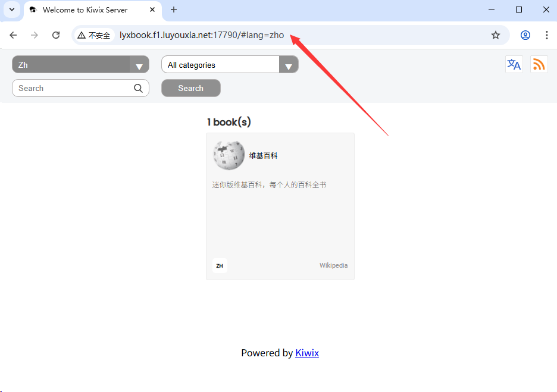
Task: Click the Wikipedia globe logo
Action: pyautogui.click(x=229, y=155)
